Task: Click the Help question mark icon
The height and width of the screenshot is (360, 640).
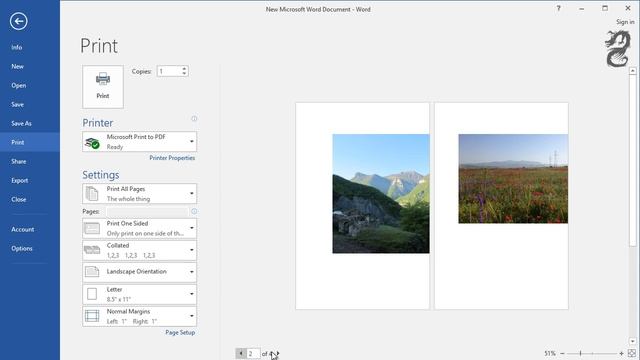Action: (558, 8)
